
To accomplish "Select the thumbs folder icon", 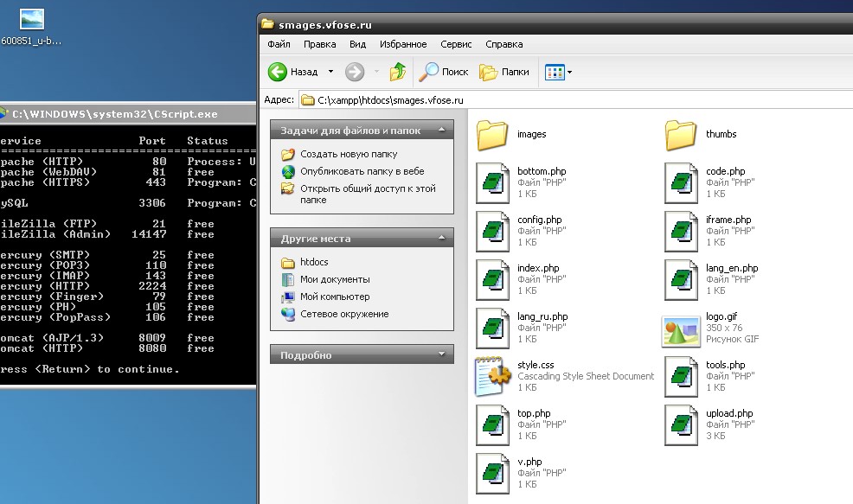I will pos(681,135).
